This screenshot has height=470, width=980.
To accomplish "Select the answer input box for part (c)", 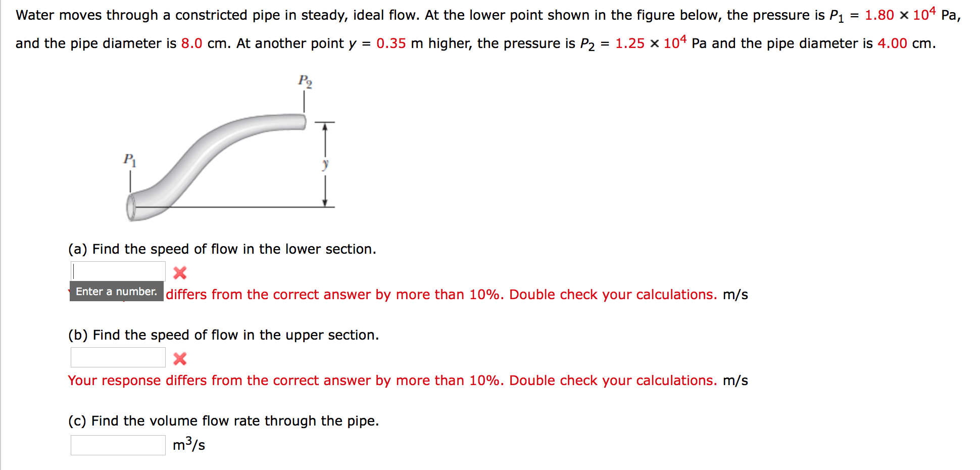I will [x=117, y=444].
